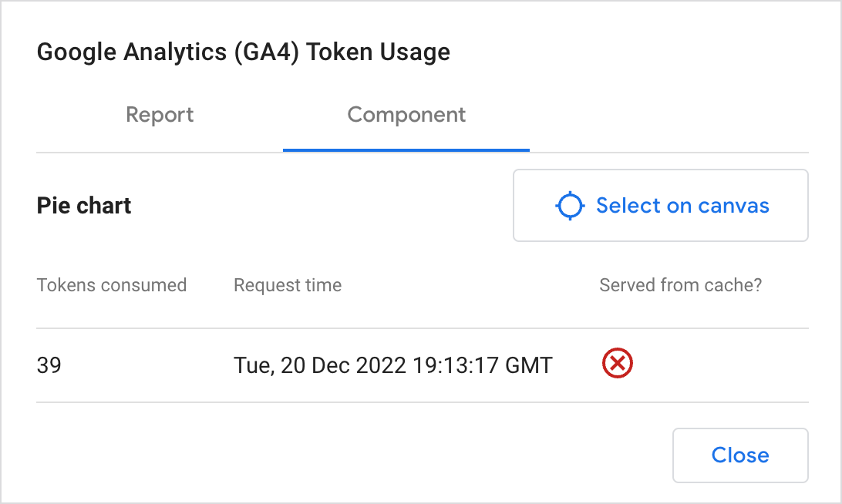Click the Served from cache column header

681,285
